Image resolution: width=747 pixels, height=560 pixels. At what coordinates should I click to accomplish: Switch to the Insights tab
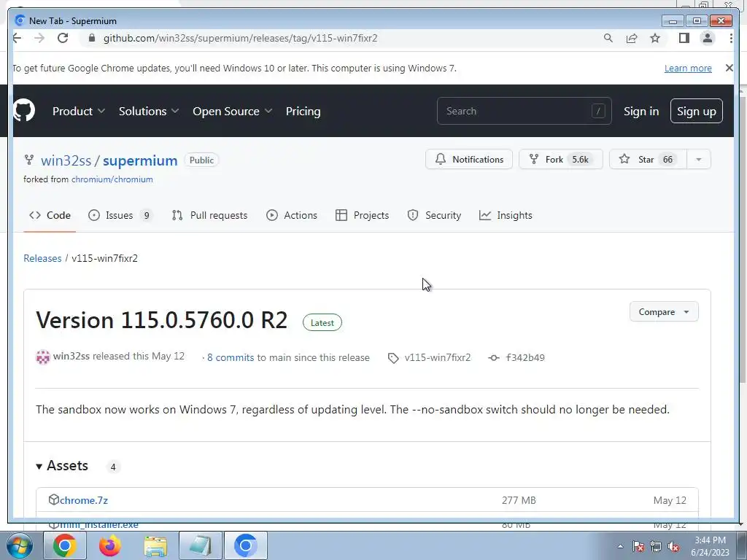point(506,215)
